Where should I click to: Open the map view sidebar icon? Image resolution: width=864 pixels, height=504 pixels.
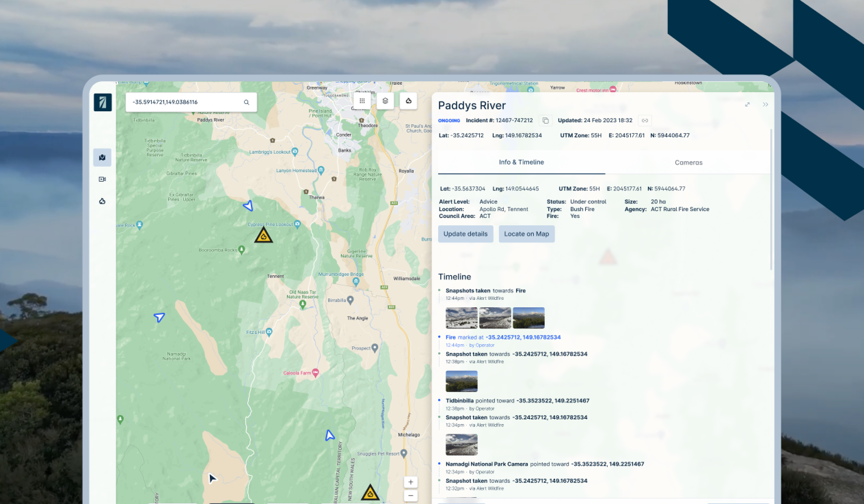[102, 158]
